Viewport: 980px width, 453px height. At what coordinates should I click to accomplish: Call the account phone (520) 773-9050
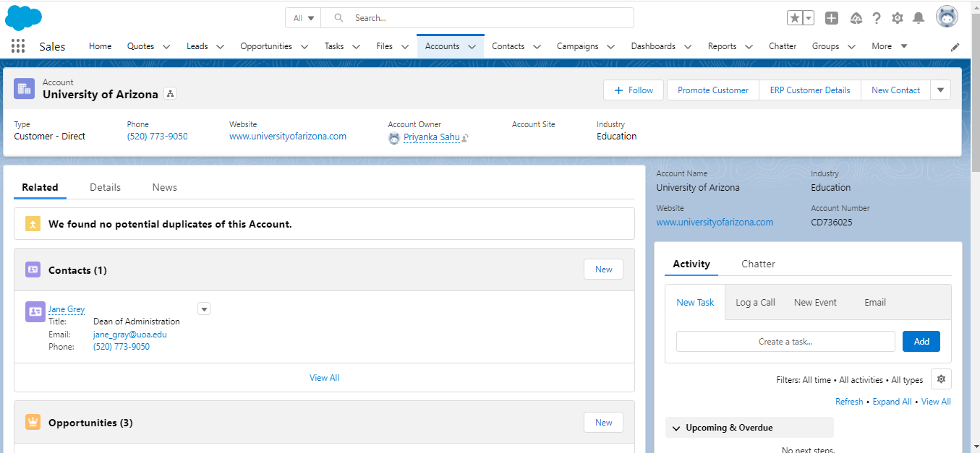(x=157, y=137)
